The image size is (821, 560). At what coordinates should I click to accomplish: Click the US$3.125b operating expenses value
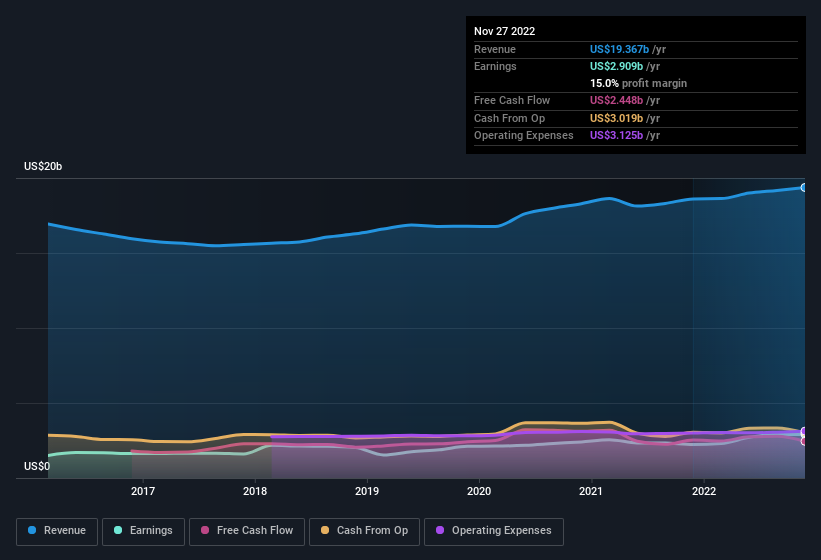(x=616, y=135)
